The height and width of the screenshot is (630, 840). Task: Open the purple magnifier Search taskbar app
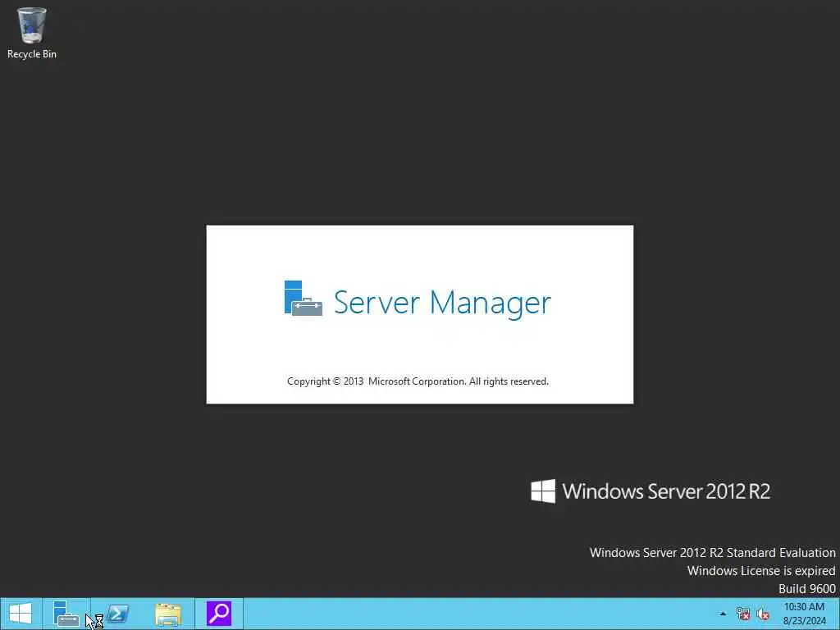[x=219, y=614]
